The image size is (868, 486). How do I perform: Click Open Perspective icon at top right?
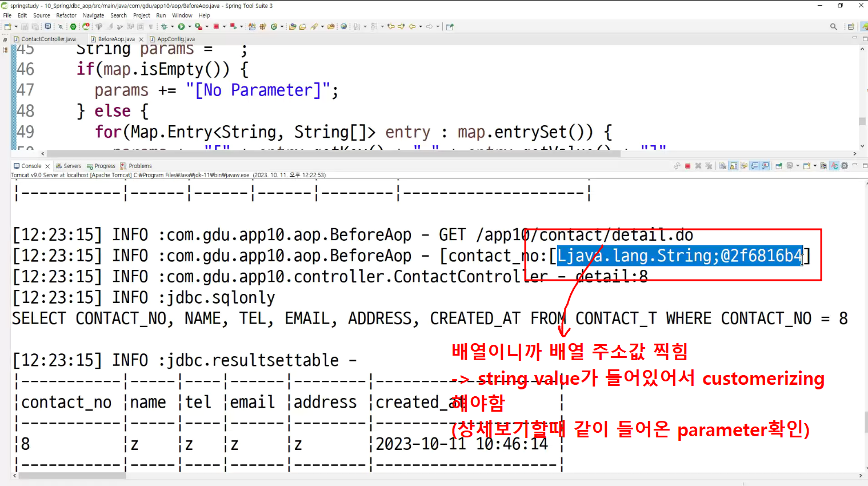(851, 26)
